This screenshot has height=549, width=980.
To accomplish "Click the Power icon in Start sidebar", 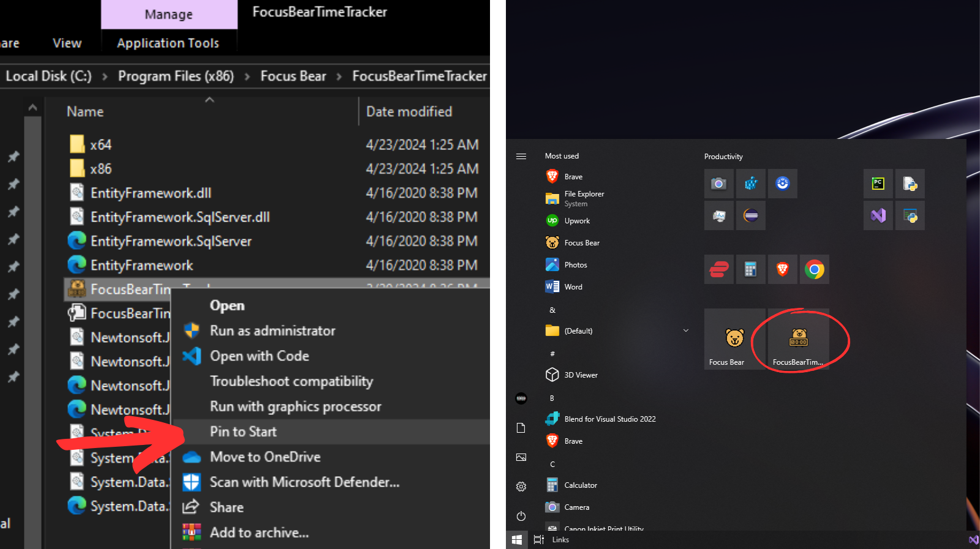I will pyautogui.click(x=521, y=516).
